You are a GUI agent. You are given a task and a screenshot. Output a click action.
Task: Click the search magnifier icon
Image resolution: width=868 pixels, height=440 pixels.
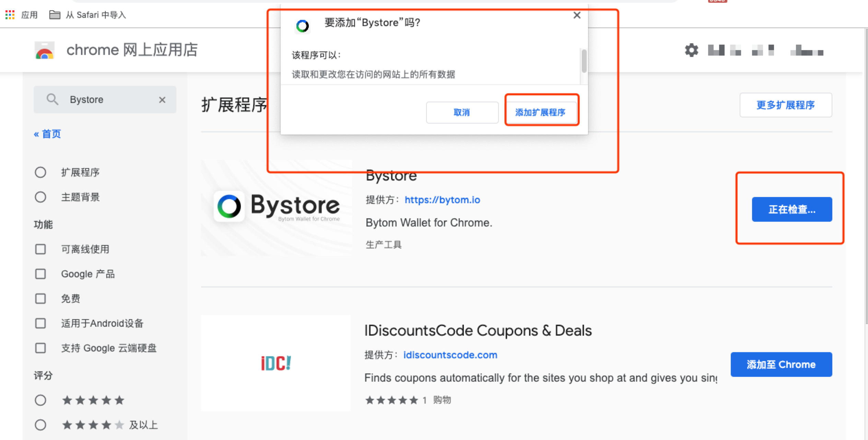pyautogui.click(x=52, y=99)
